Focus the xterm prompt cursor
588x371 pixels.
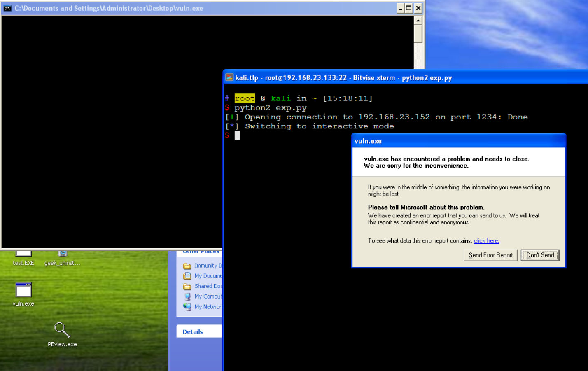click(237, 135)
